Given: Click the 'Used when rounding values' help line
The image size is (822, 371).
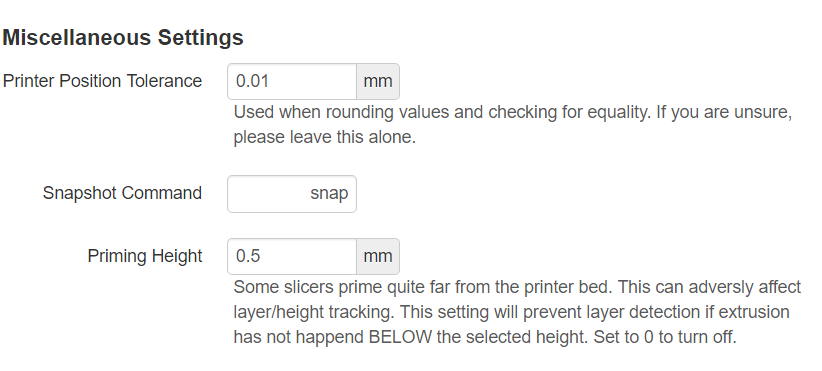Looking at the screenshot, I should tap(513, 112).
